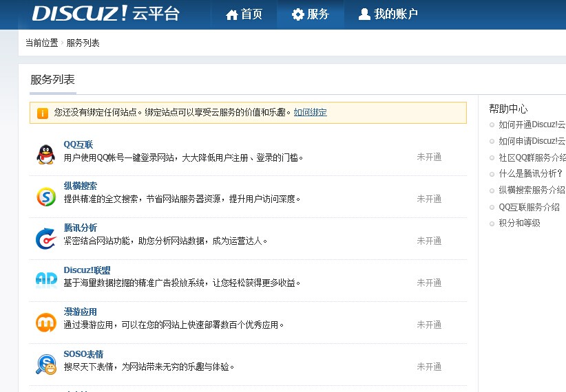Click Discuz!联盟 description about 广告投放系统
The height and width of the screenshot is (392, 566).
pyautogui.click(x=182, y=283)
